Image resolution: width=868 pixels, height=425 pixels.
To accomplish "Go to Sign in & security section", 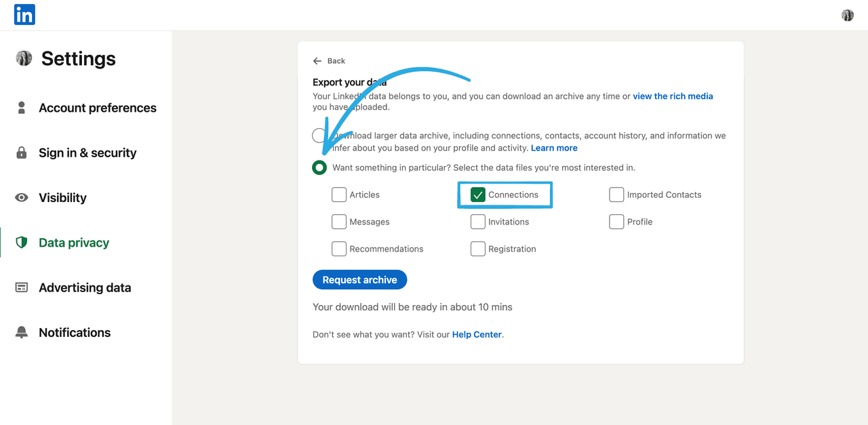I will pos(87,153).
